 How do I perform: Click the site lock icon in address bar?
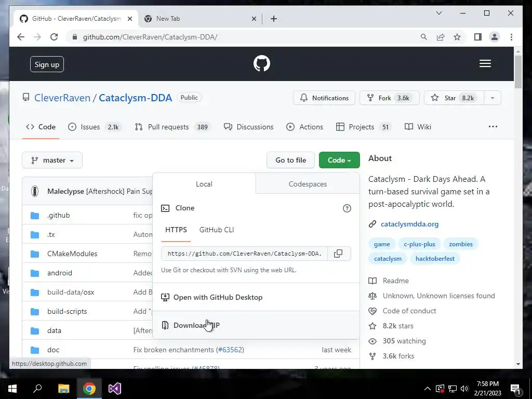[x=75, y=37]
